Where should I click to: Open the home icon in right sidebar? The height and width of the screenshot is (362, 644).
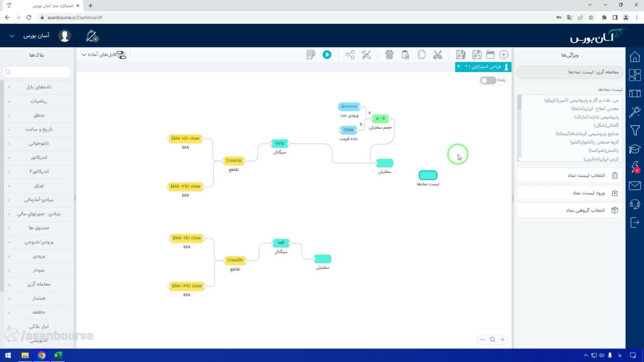[x=635, y=57]
